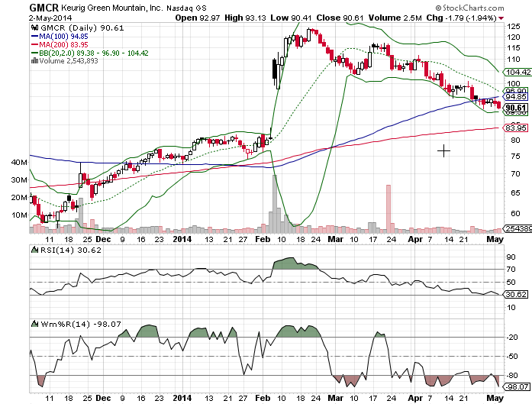Click the 110 price axis label
Image resolution: width=532 pixels, height=404 pixels.
click(x=514, y=59)
